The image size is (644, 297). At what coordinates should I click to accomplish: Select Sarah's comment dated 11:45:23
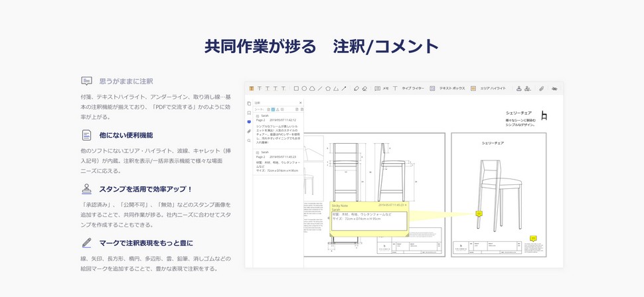point(278,161)
